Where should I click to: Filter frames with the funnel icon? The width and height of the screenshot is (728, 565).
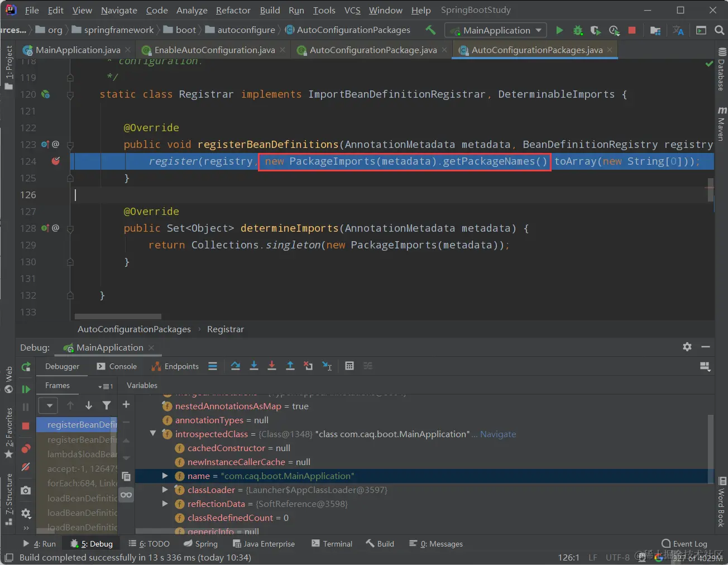[107, 405]
